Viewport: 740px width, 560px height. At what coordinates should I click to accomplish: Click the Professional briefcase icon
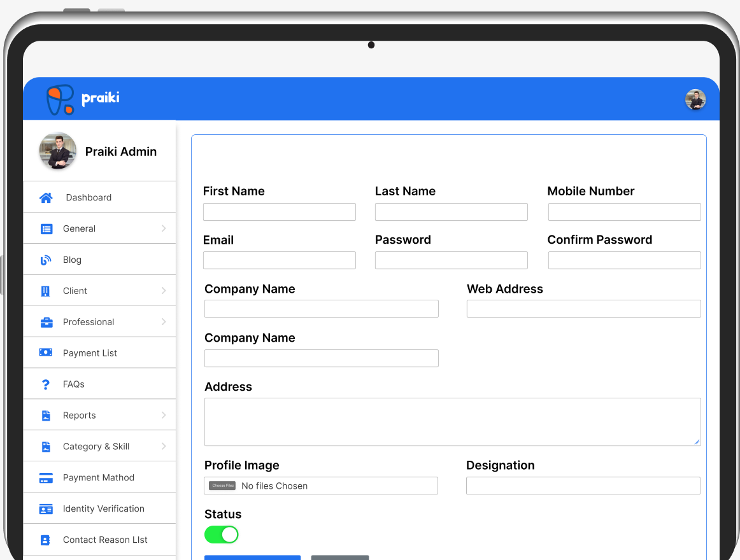(46, 322)
